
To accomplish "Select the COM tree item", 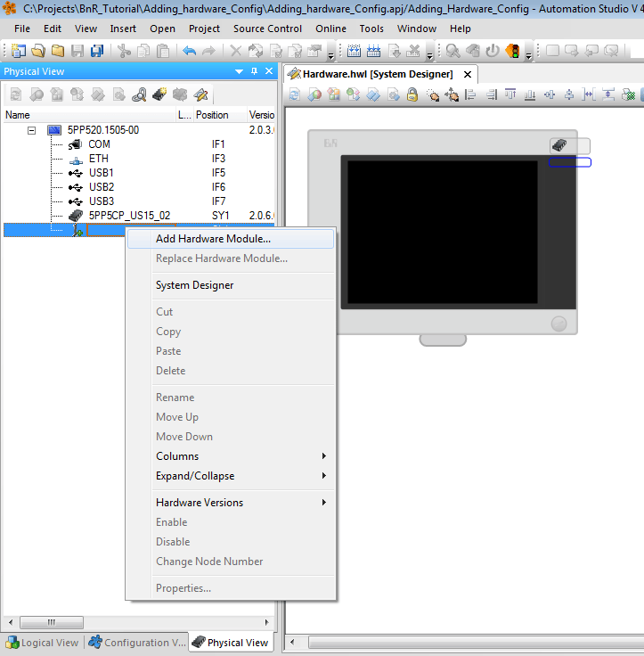I will coord(99,144).
